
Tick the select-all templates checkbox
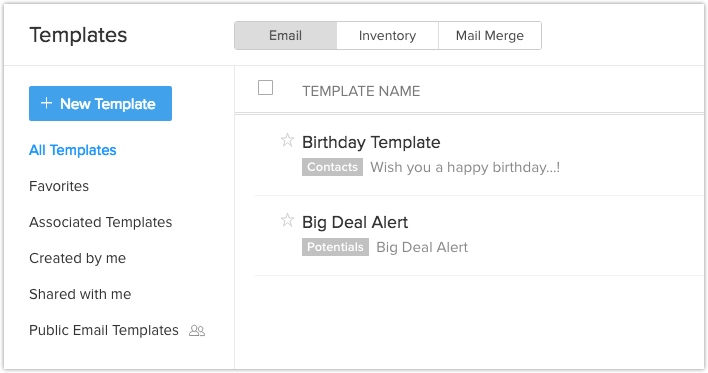[x=266, y=88]
